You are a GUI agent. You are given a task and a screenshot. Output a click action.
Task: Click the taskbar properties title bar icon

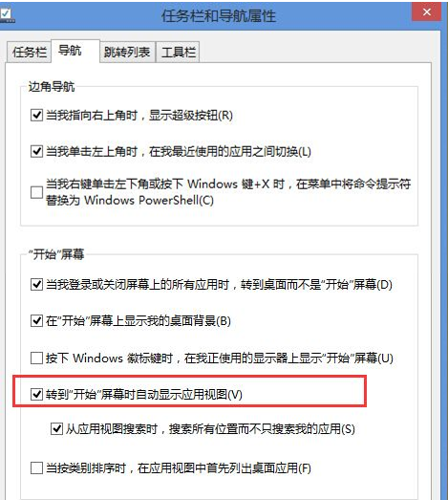click(x=7, y=15)
